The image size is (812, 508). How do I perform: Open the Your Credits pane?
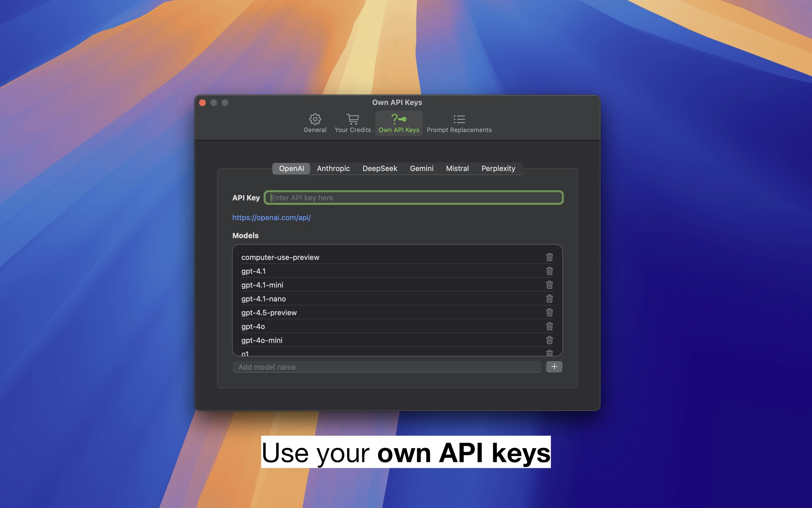[x=352, y=123]
